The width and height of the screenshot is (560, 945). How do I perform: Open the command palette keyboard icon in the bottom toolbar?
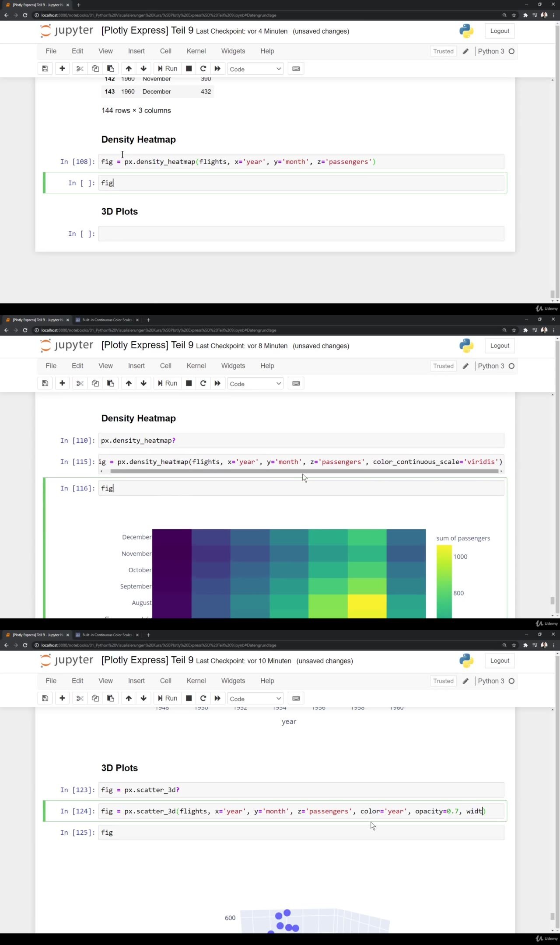coord(296,699)
